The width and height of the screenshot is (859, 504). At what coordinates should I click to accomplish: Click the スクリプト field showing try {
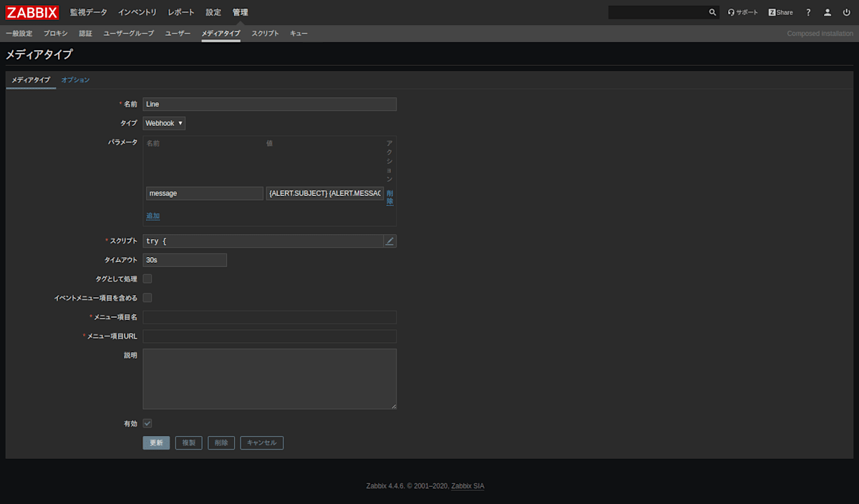263,241
